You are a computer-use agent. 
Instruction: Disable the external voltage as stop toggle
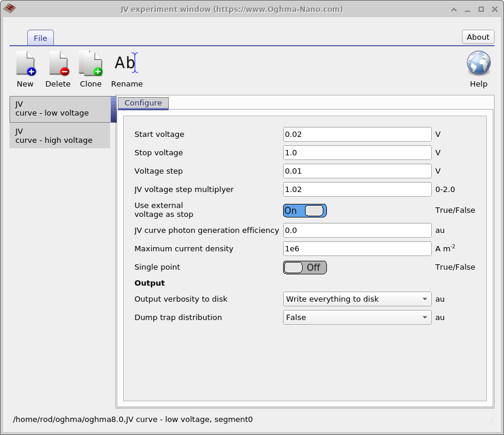304,210
